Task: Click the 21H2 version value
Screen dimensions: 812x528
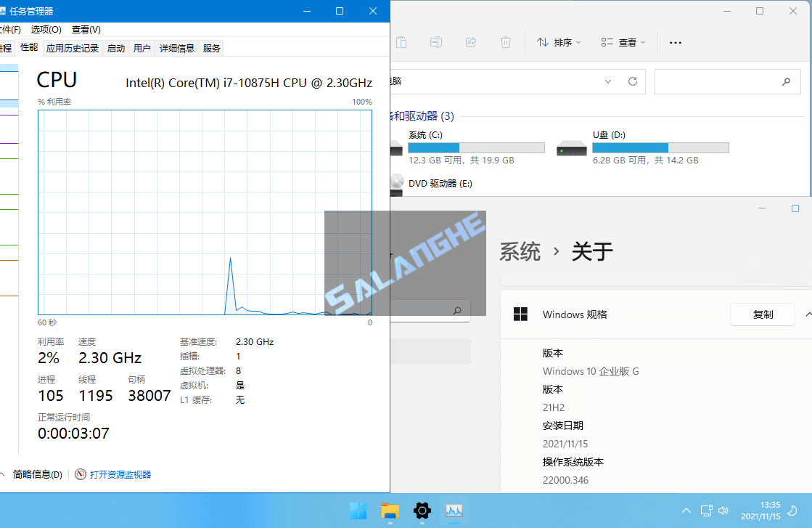Action: point(554,407)
